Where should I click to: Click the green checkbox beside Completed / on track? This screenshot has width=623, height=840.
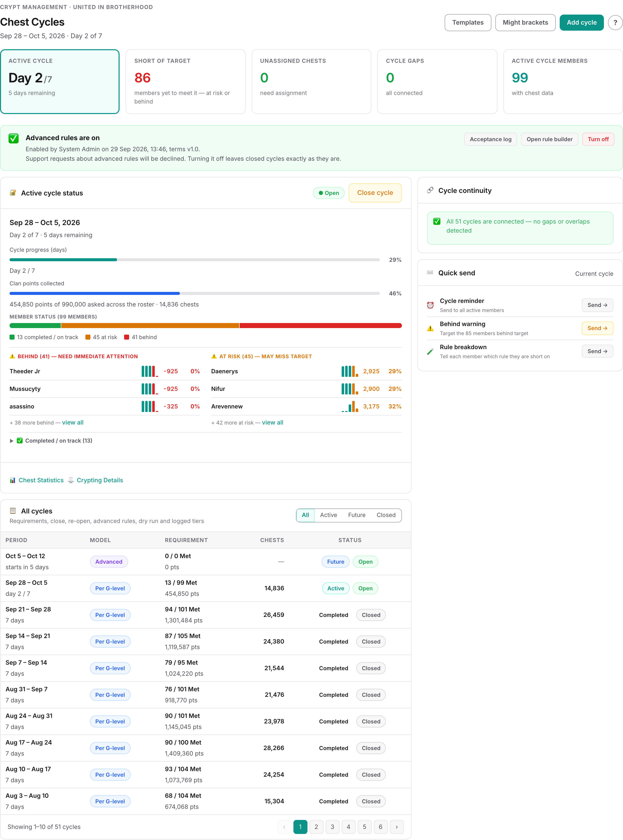(x=20, y=440)
